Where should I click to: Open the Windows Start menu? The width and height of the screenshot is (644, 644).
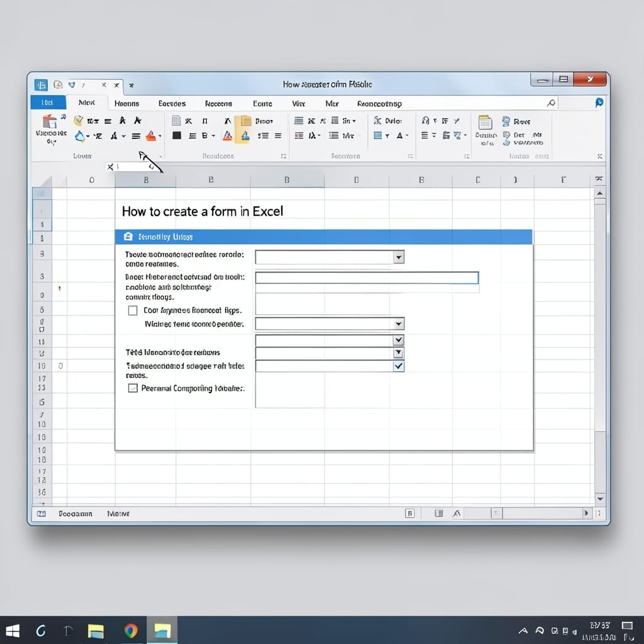12,630
